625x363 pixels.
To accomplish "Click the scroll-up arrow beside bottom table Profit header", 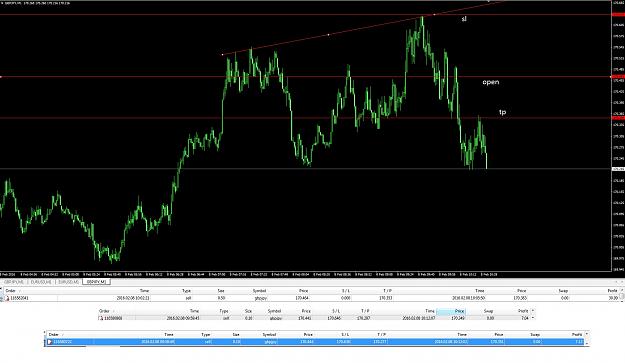I will tap(587, 334).
